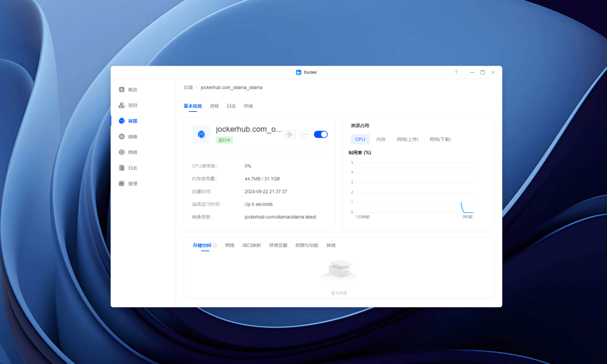Show the 网络(上传) upload chart
This screenshot has width=607, height=364.
(408, 139)
